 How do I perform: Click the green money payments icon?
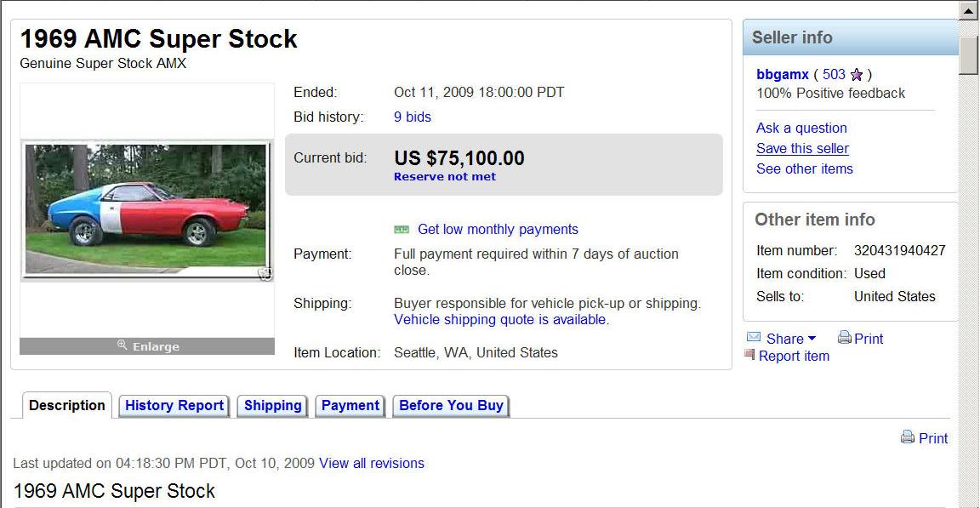(402, 229)
